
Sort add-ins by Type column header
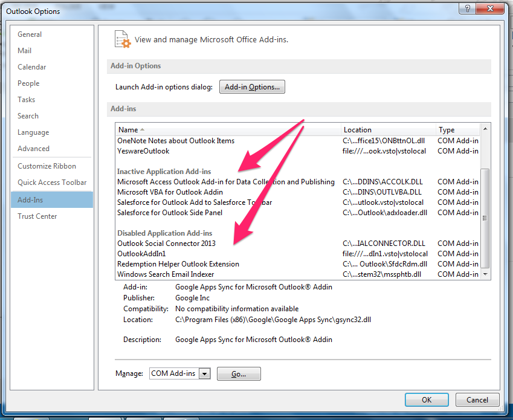[457, 130]
